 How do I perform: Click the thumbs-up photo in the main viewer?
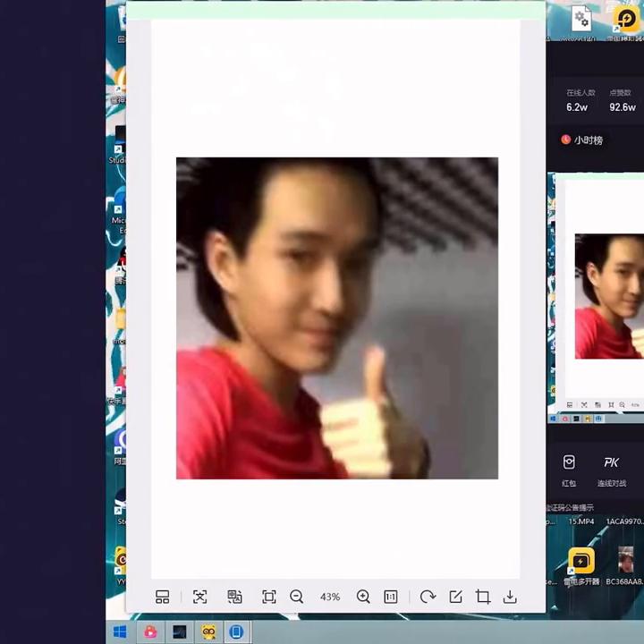pos(337,318)
